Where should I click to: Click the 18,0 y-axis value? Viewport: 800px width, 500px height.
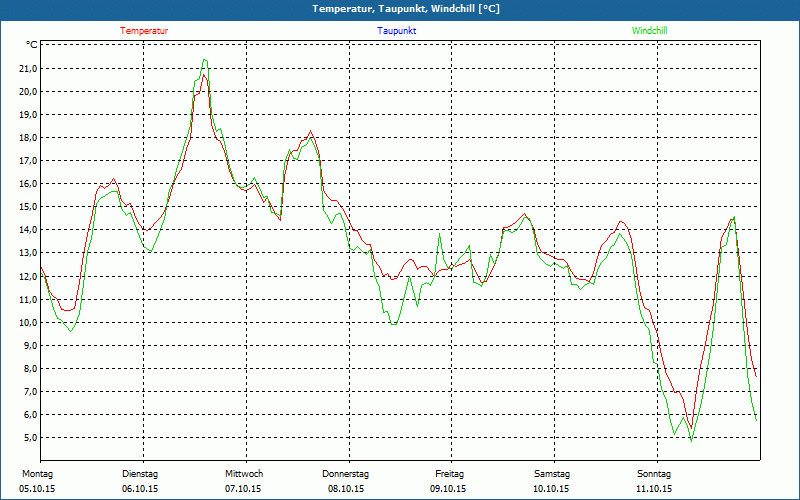pos(28,138)
